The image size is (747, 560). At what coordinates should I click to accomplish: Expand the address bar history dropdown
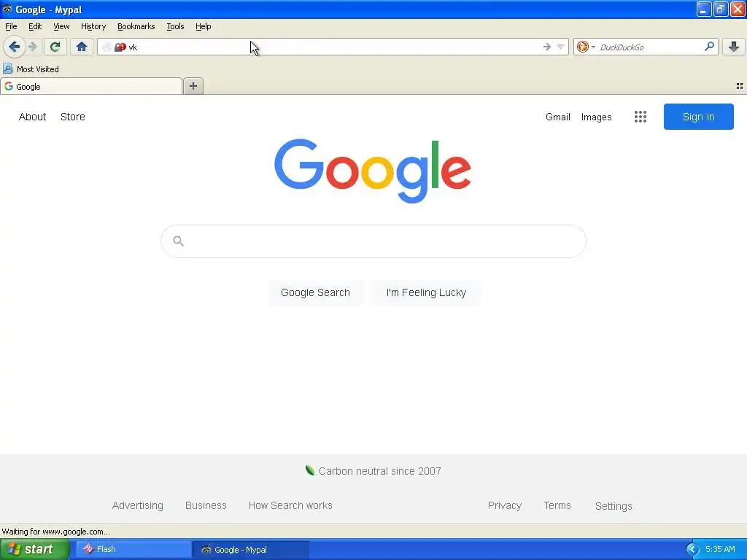pos(561,47)
